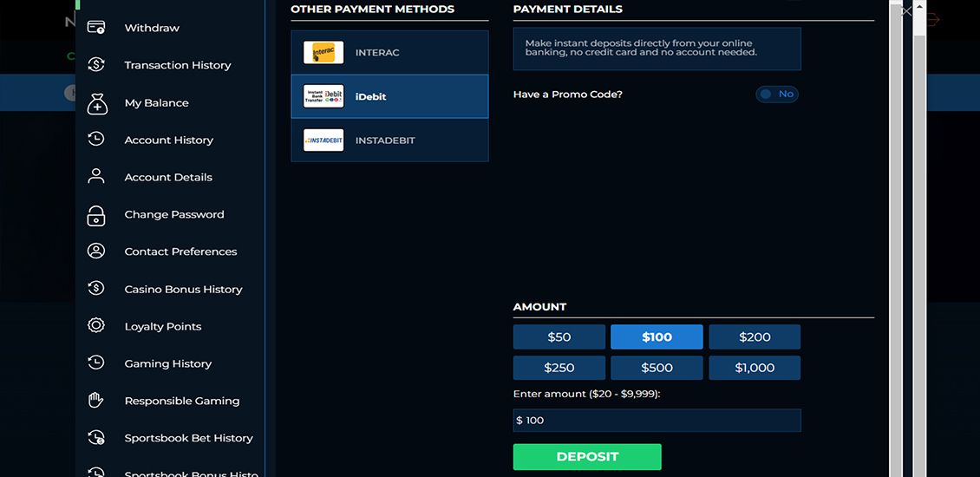Choose the $1,000 amount button

(755, 368)
